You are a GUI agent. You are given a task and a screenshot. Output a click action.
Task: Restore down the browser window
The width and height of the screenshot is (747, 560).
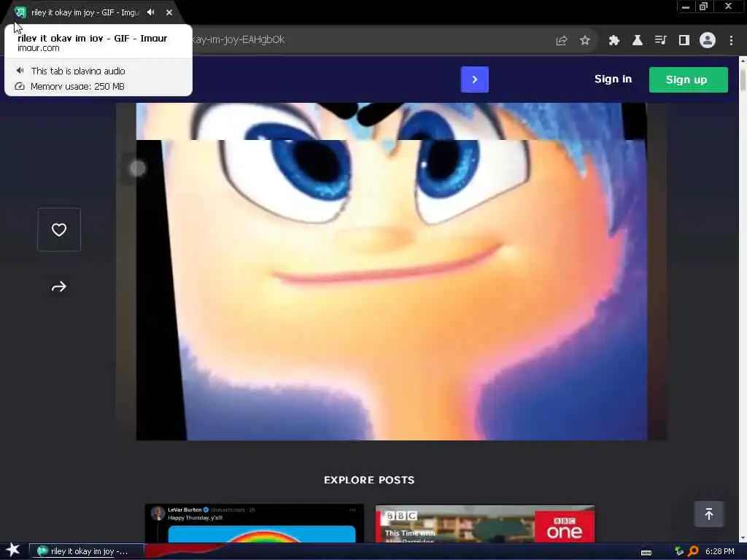[x=703, y=7]
